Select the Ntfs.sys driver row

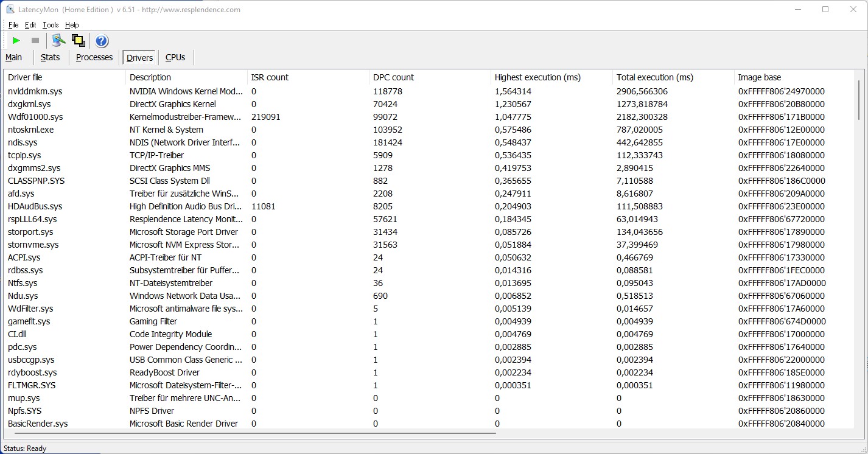pyautogui.click(x=429, y=283)
